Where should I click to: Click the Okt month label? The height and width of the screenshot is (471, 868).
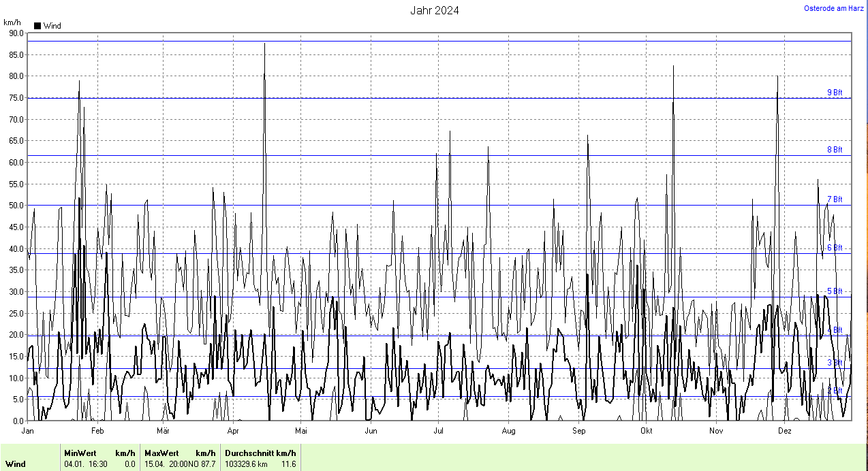coord(647,431)
